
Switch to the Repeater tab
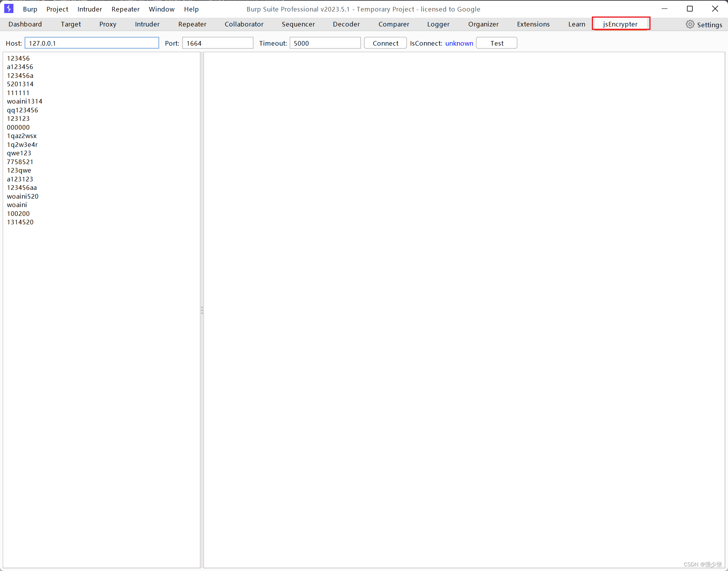[192, 24]
